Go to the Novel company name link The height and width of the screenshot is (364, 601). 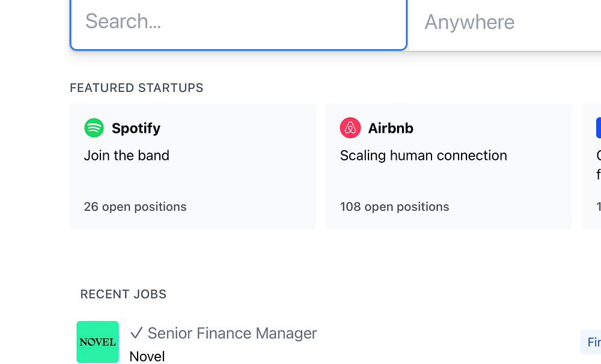coord(147,356)
